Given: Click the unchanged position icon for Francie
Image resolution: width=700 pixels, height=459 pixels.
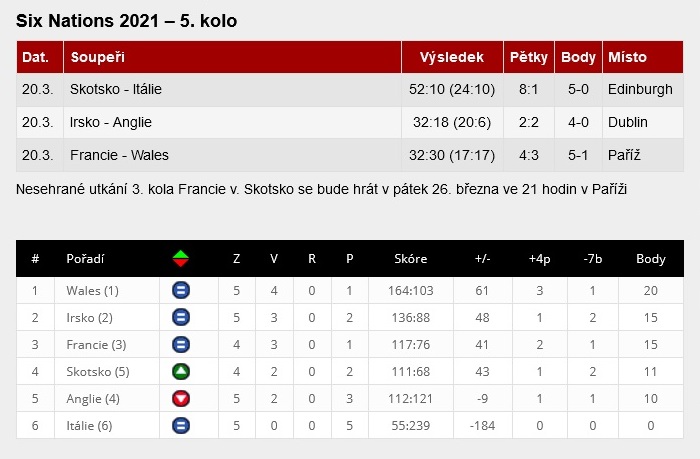Looking at the screenshot, I should (x=181, y=344).
